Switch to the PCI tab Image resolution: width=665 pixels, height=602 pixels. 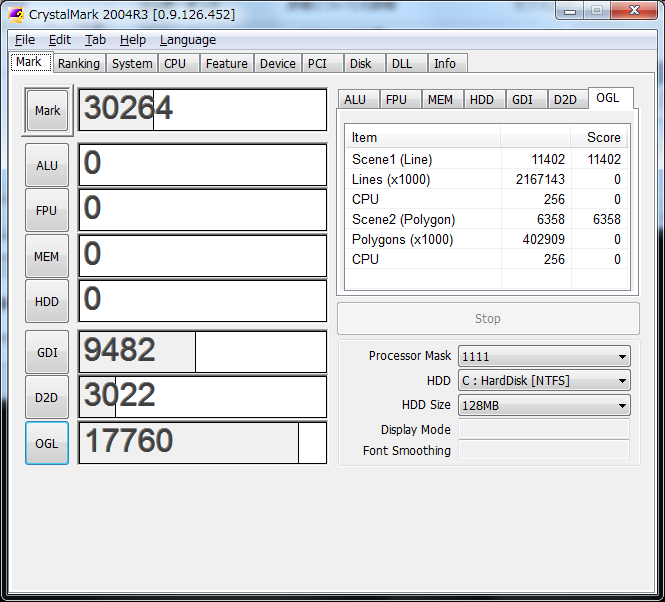click(322, 64)
